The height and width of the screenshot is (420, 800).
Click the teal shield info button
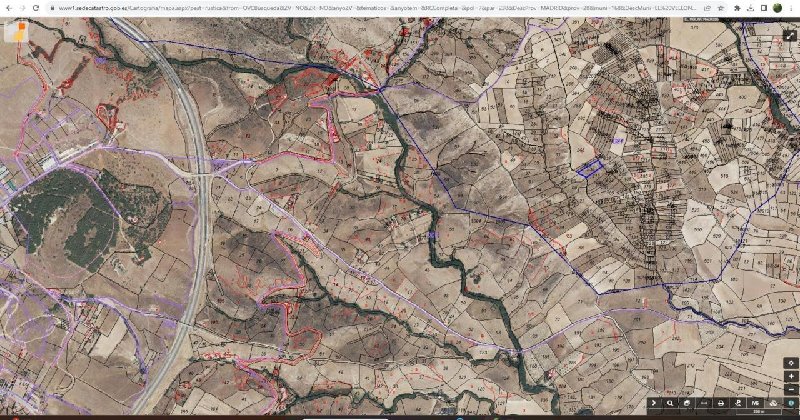[x=791, y=403]
